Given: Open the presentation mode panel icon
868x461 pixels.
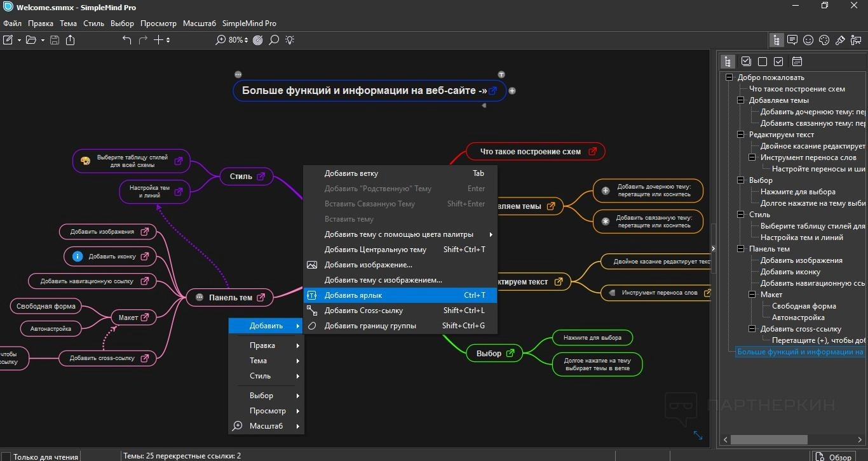Looking at the screenshot, I should pyautogui.click(x=856, y=40).
